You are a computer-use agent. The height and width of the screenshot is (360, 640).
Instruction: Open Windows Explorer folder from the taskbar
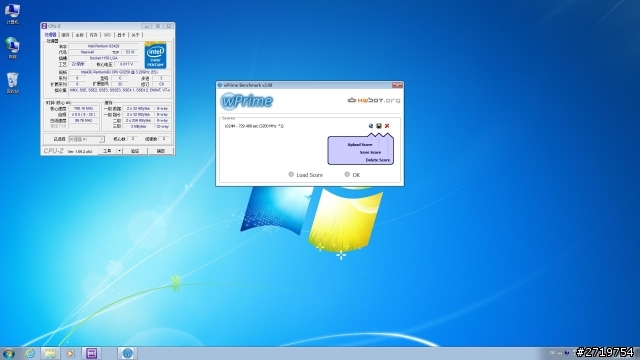click(x=50, y=353)
